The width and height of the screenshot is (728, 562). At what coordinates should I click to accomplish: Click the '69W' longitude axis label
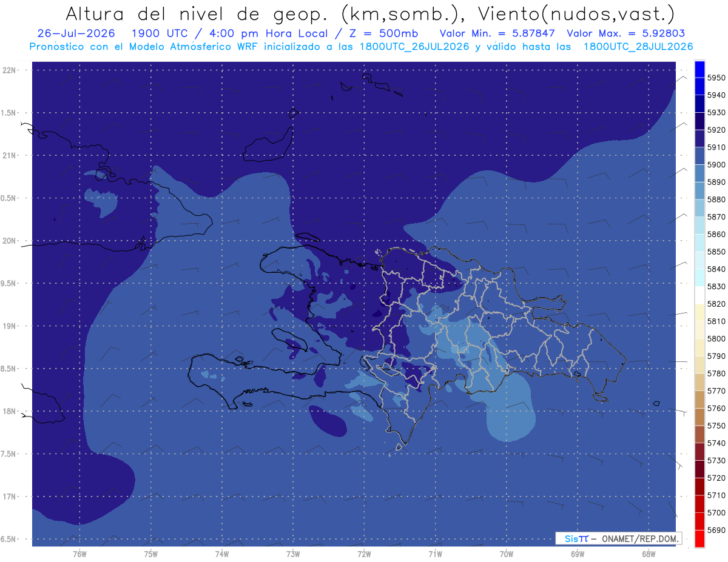coord(578,554)
